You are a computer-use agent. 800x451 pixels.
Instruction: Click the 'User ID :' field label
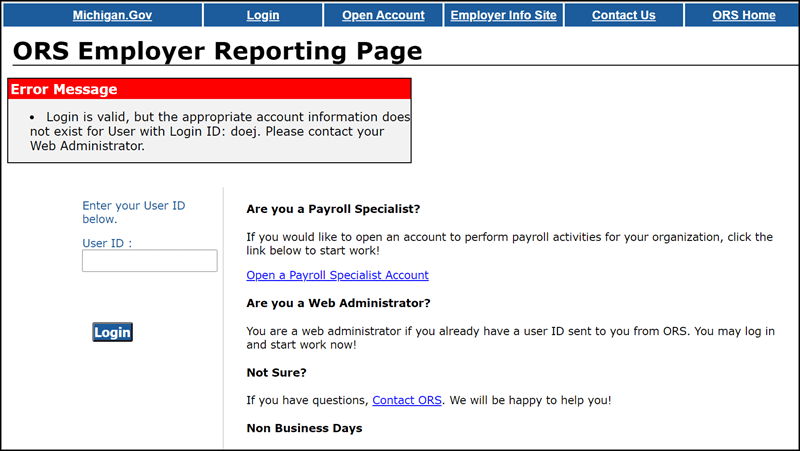click(107, 242)
